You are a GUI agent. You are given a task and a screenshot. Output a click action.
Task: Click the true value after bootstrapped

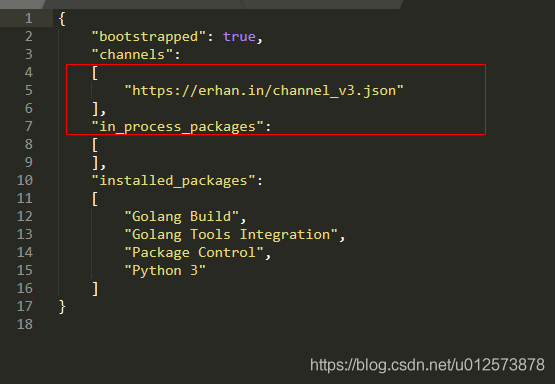pos(239,36)
